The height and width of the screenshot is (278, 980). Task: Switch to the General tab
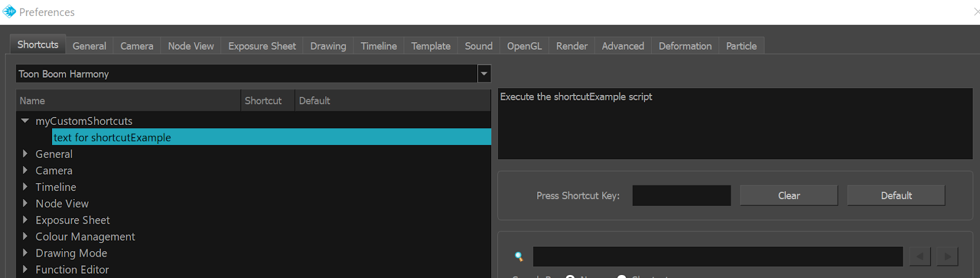tap(89, 46)
